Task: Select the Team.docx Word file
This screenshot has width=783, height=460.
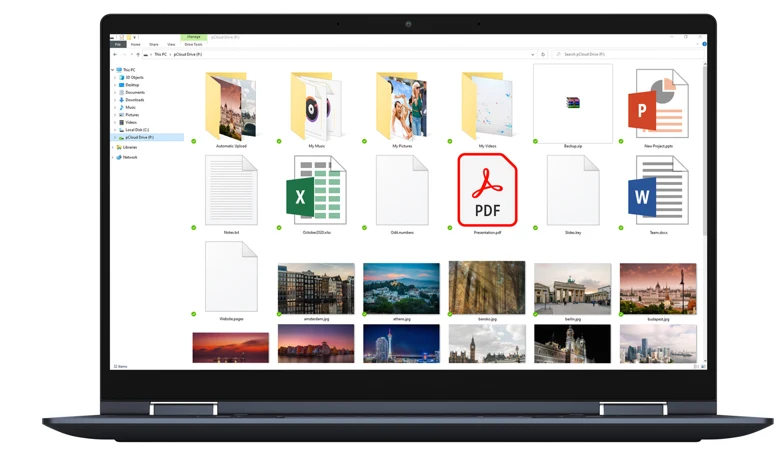Action: (658, 192)
